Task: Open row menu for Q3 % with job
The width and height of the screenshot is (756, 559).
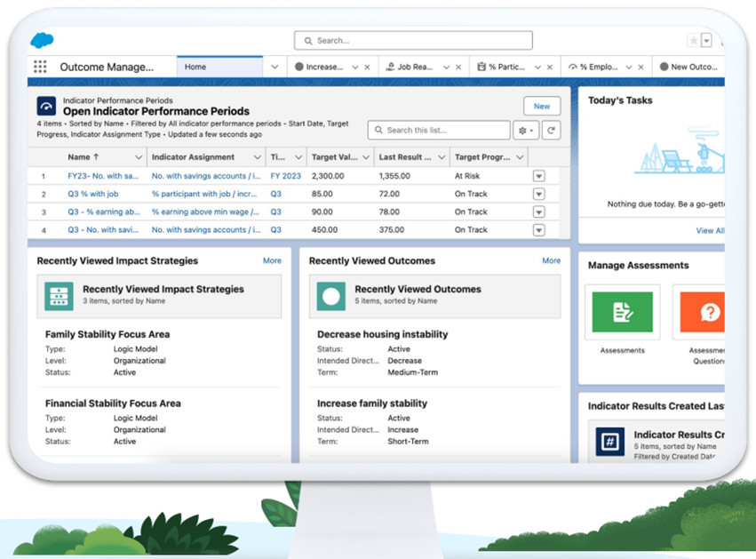Action: point(538,194)
